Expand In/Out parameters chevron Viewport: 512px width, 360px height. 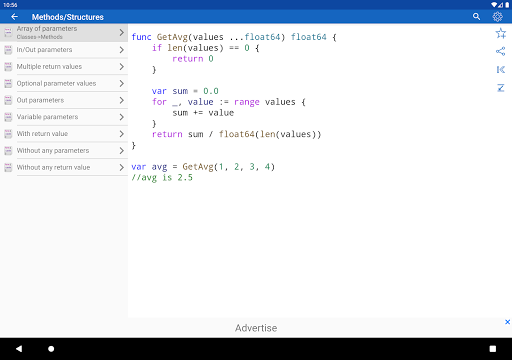click(x=122, y=50)
